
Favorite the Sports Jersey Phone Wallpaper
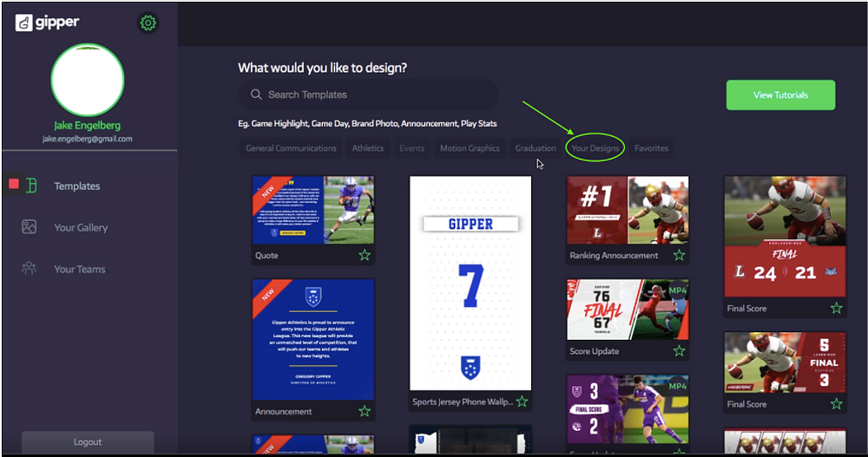click(522, 402)
